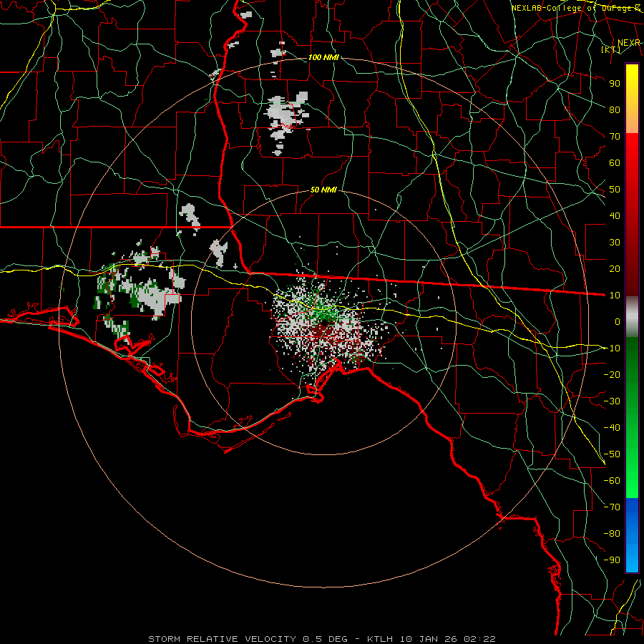Click the positive 10 scale label

[615, 296]
